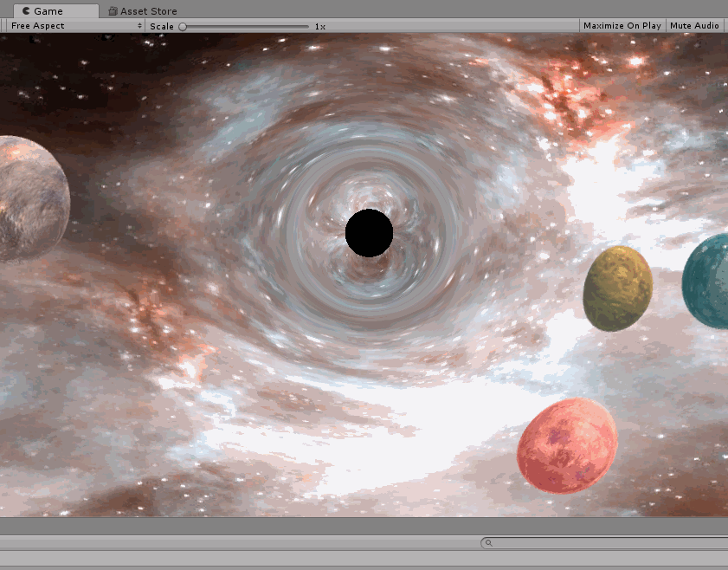Click the gray planet on the left
This screenshot has width=728, height=570.
(34, 198)
